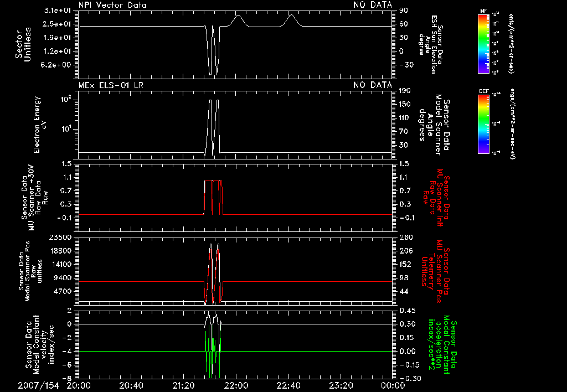Viewport: 567px width, 392px height.
Task: Click the '23500' scanner position tick label
Action: (60, 238)
